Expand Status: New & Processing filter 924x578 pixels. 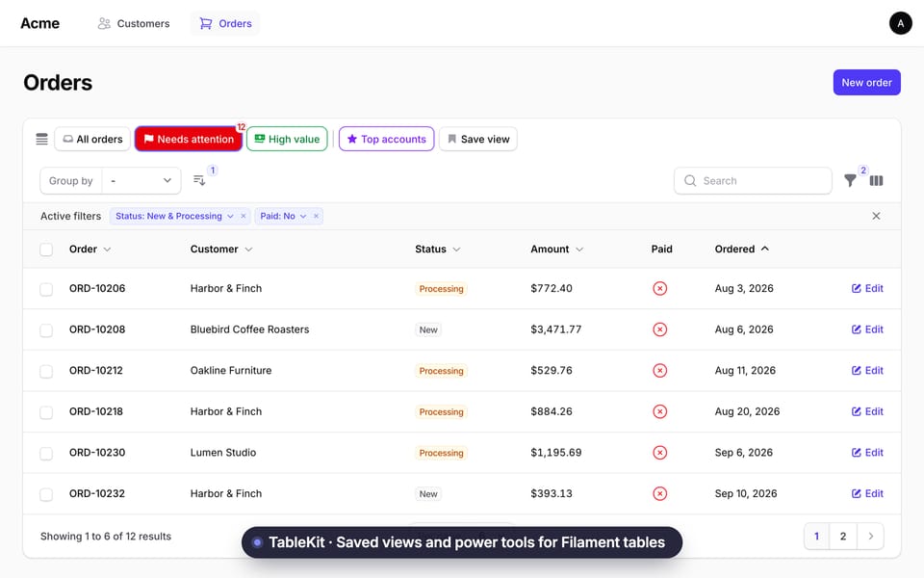(x=230, y=216)
